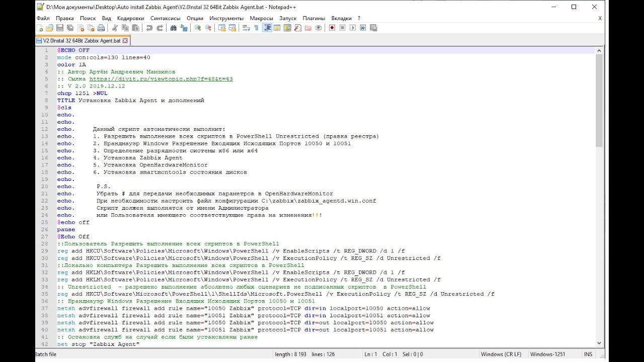Screen dimensions: 644x362
Task: Click the 'pause' command on line 26
Action: click(x=66, y=229)
